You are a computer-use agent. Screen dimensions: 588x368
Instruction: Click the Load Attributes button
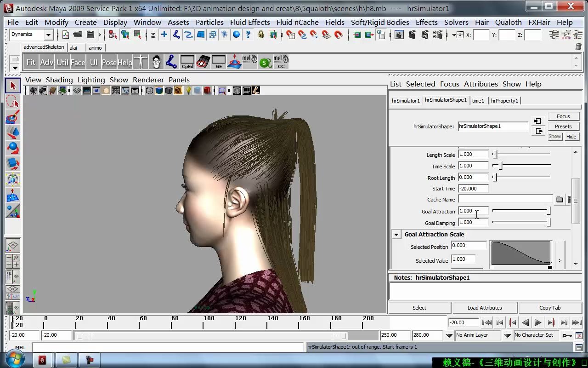485,308
